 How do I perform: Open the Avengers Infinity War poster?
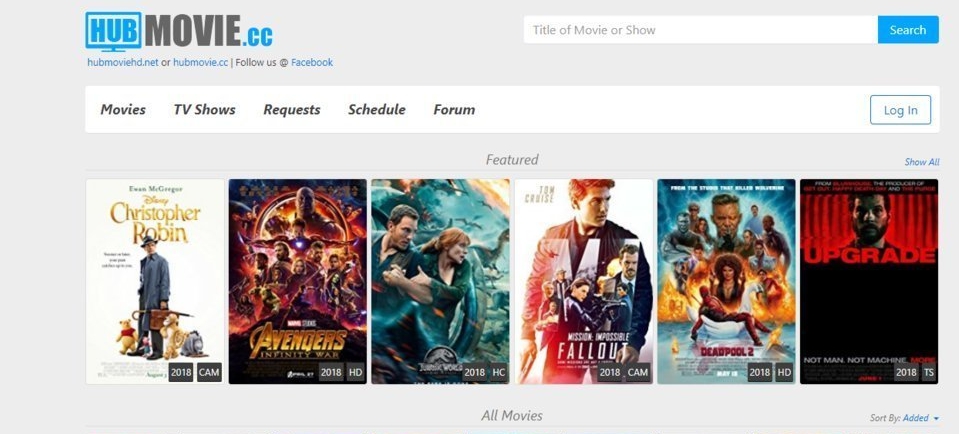coord(298,281)
